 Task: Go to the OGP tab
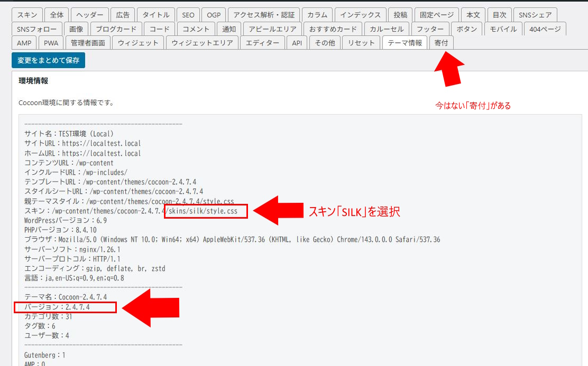point(214,15)
